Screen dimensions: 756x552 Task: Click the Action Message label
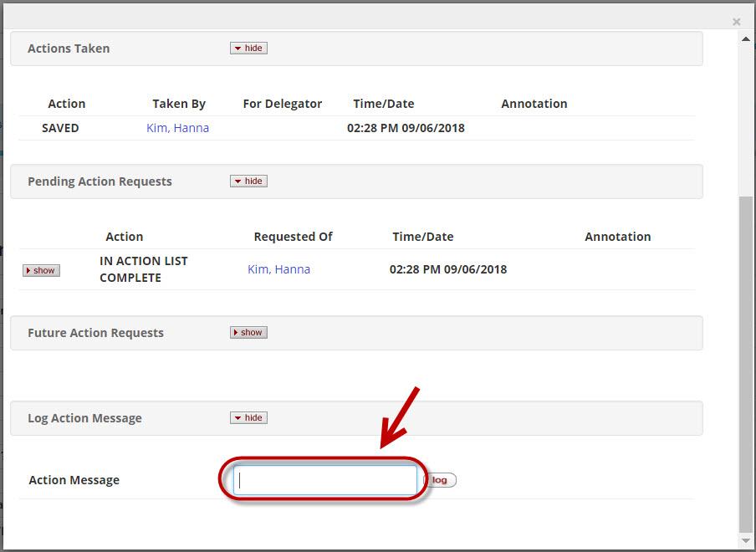[74, 480]
